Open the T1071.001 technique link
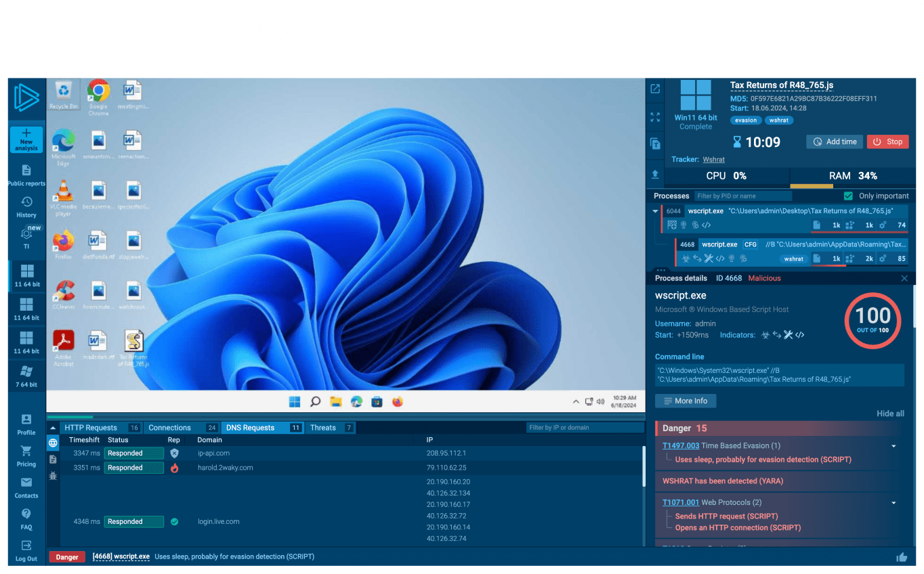This screenshot has width=924, height=574. [x=681, y=503]
